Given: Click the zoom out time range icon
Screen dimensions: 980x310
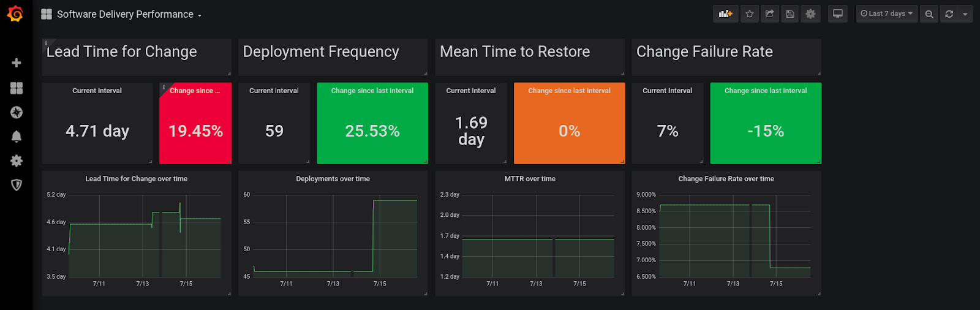Looking at the screenshot, I should tap(929, 13).
